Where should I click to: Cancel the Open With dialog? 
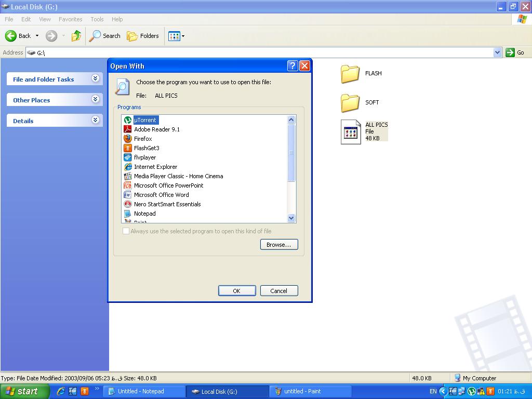279,291
